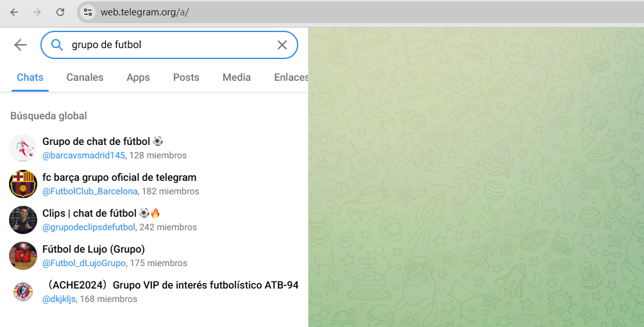Open 'Grupo de chat de fútbol' result
This screenshot has width=644, height=327.
click(154, 148)
